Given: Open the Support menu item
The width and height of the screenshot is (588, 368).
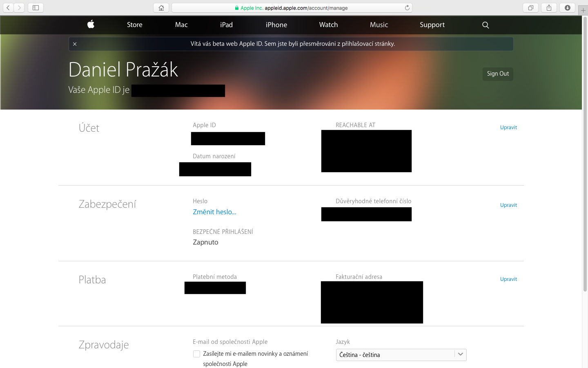Looking at the screenshot, I should (432, 25).
